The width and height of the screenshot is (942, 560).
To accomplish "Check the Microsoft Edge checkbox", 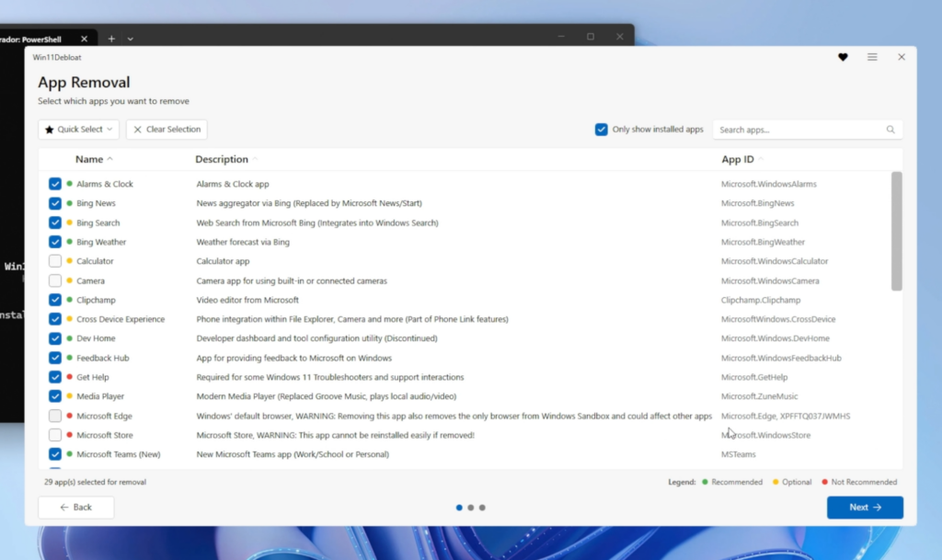I will [54, 416].
